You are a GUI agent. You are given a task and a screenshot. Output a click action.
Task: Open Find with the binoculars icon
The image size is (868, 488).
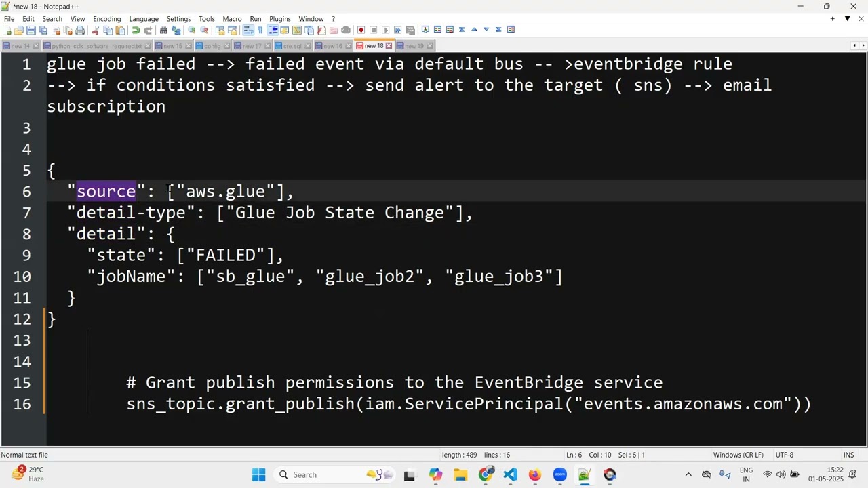[x=164, y=30]
